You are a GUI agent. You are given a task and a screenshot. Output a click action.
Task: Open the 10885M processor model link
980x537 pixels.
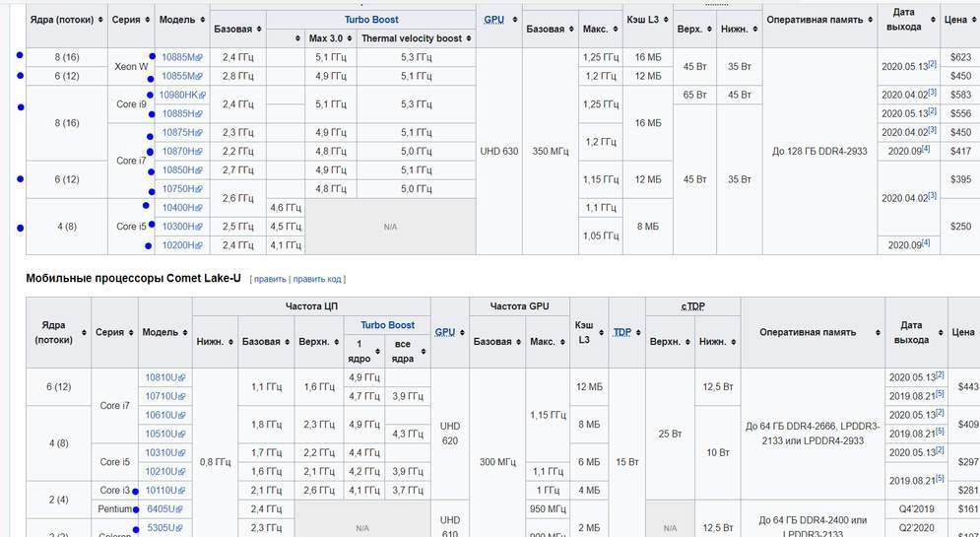(177, 58)
